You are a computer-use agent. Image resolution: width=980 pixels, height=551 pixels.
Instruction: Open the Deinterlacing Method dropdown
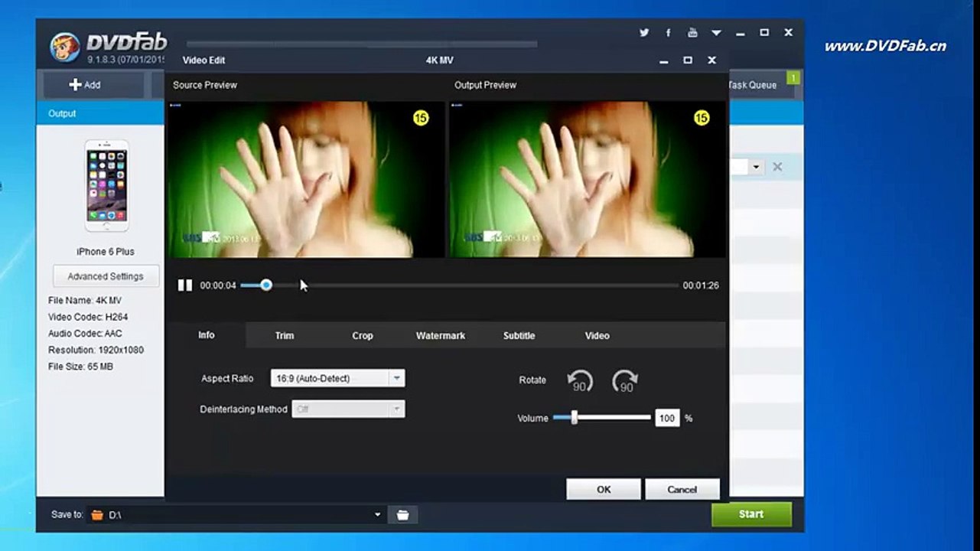pyautogui.click(x=396, y=409)
